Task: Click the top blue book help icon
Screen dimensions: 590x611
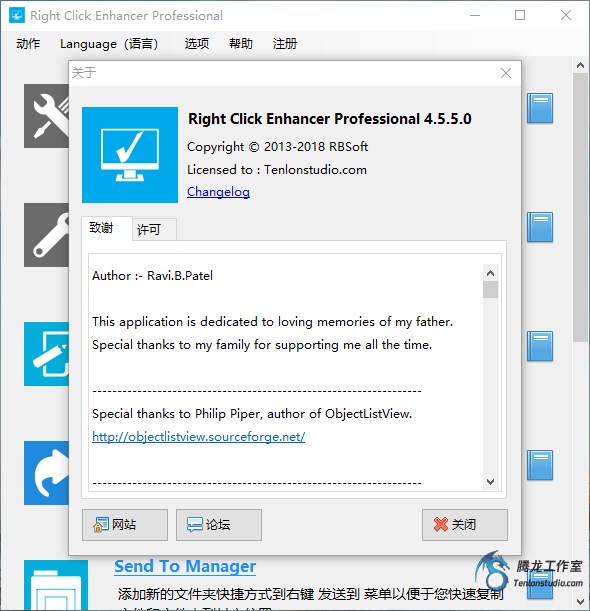Action: (x=540, y=108)
